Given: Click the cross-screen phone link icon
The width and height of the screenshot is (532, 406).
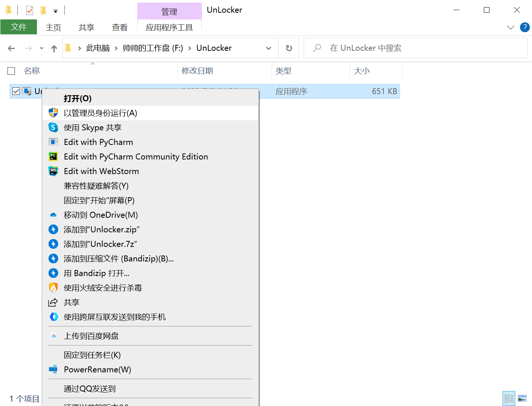Looking at the screenshot, I should tap(54, 317).
